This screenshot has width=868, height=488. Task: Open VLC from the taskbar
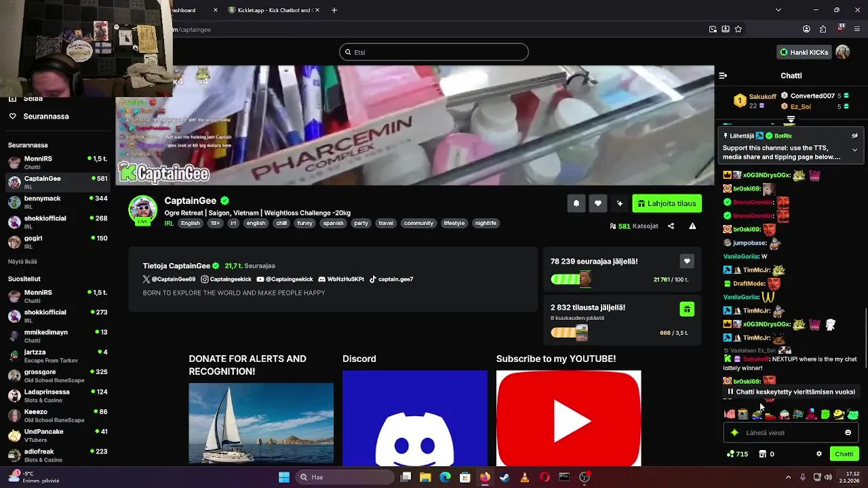pyautogui.click(x=524, y=477)
